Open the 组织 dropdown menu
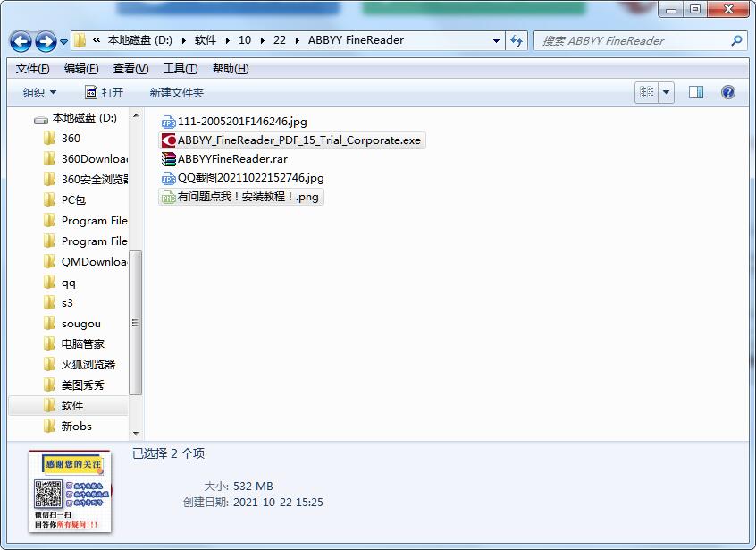Image resolution: width=756 pixels, height=550 pixels. pyautogui.click(x=39, y=92)
